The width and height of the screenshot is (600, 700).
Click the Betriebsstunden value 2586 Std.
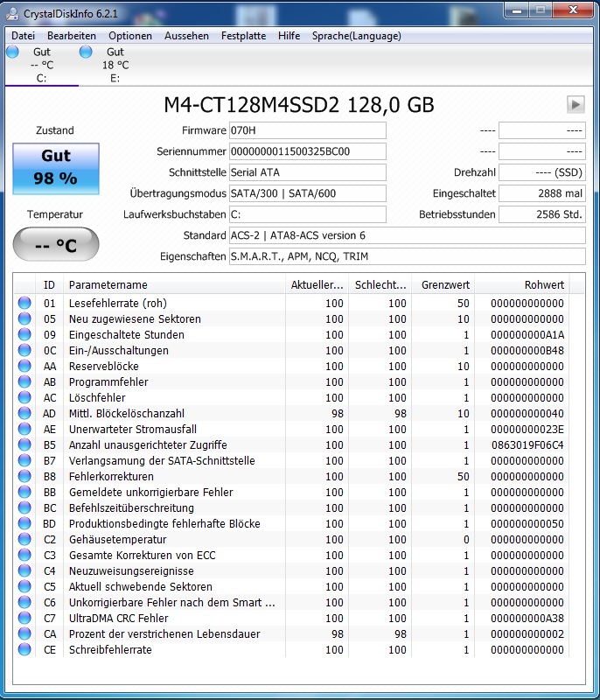(x=542, y=214)
